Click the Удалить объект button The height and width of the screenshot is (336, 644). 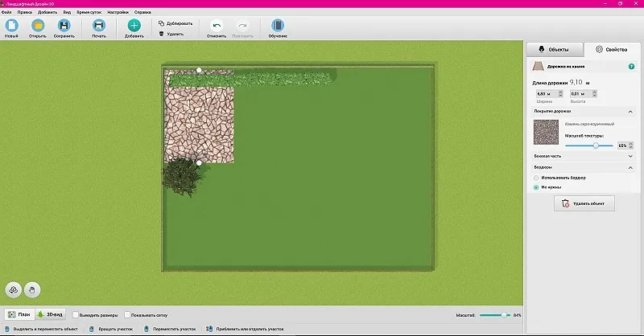click(x=584, y=203)
